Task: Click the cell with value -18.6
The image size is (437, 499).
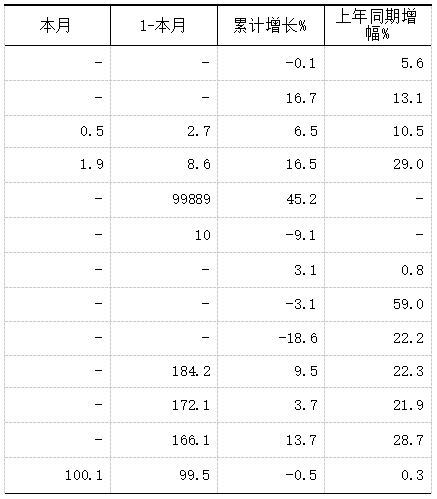Action: click(x=271, y=338)
